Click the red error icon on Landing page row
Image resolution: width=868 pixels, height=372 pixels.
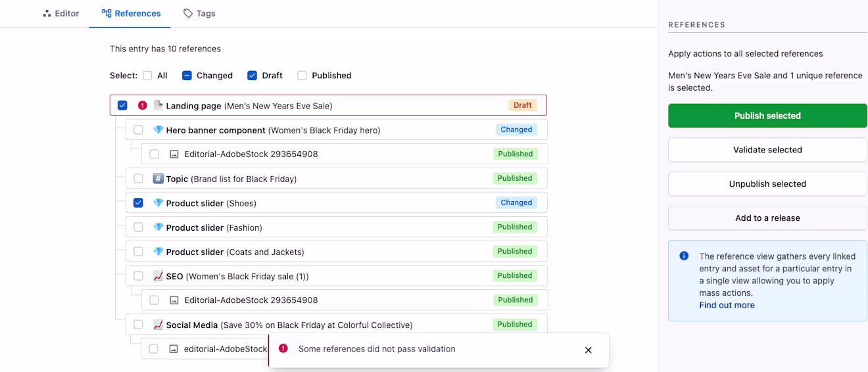(x=143, y=105)
